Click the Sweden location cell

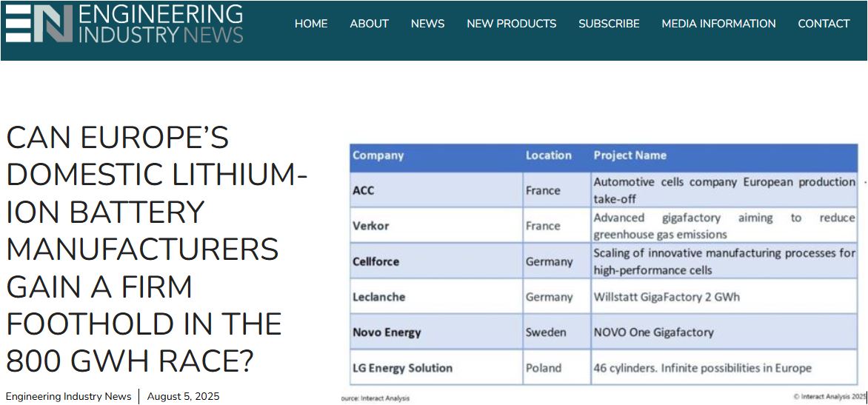(x=557, y=332)
